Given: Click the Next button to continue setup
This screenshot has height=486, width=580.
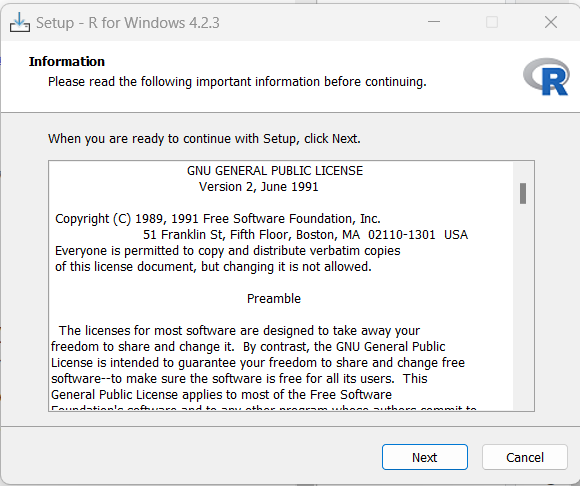Looking at the screenshot, I should [x=425, y=457].
